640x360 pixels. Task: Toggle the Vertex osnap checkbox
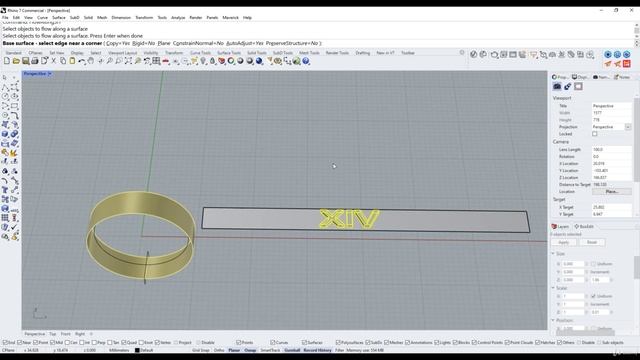coord(157,342)
